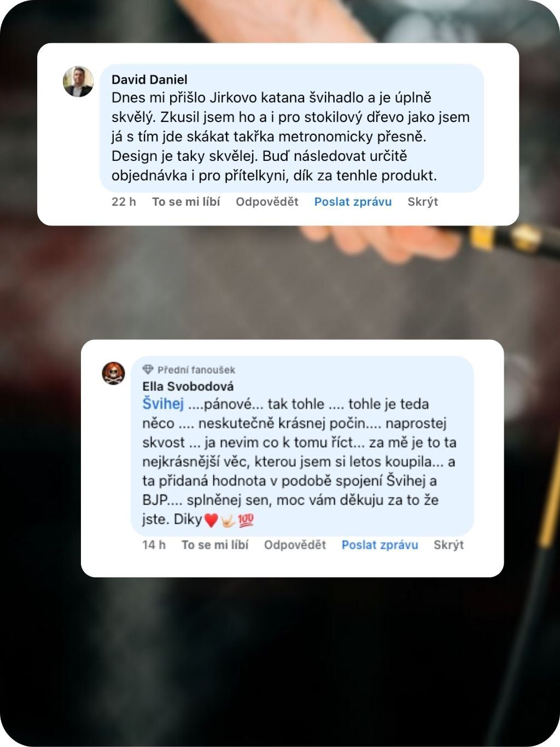
Task: Click the Přední fanoušek badge label
Action: coord(196,370)
